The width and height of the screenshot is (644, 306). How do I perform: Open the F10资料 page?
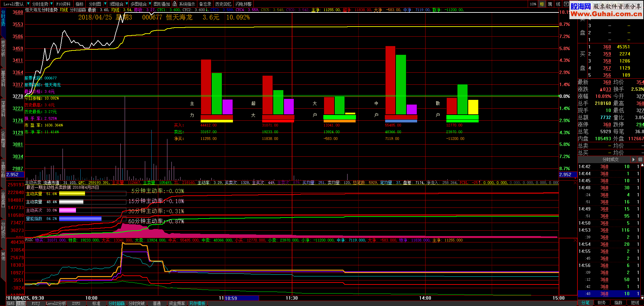click(63, 4)
